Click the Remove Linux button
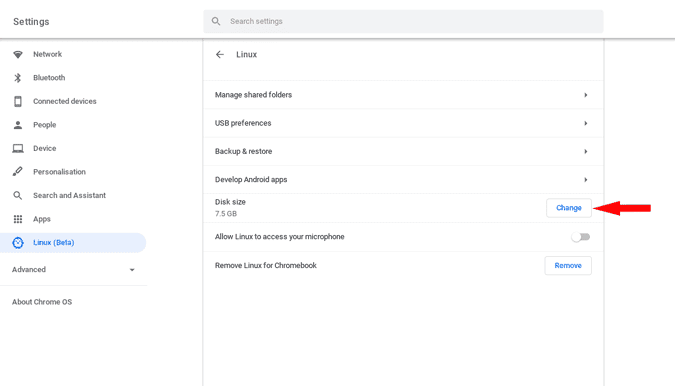675x386 pixels. pyautogui.click(x=568, y=266)
